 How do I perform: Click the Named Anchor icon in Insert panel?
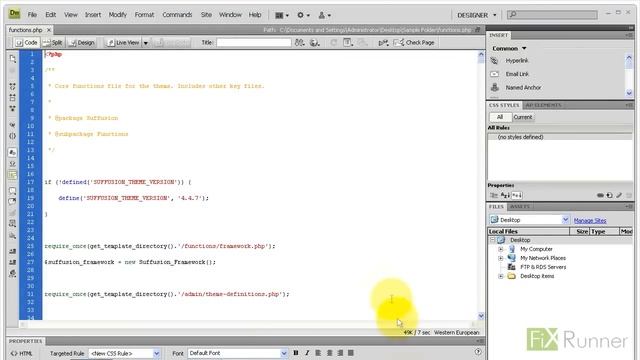click(494, 87)
